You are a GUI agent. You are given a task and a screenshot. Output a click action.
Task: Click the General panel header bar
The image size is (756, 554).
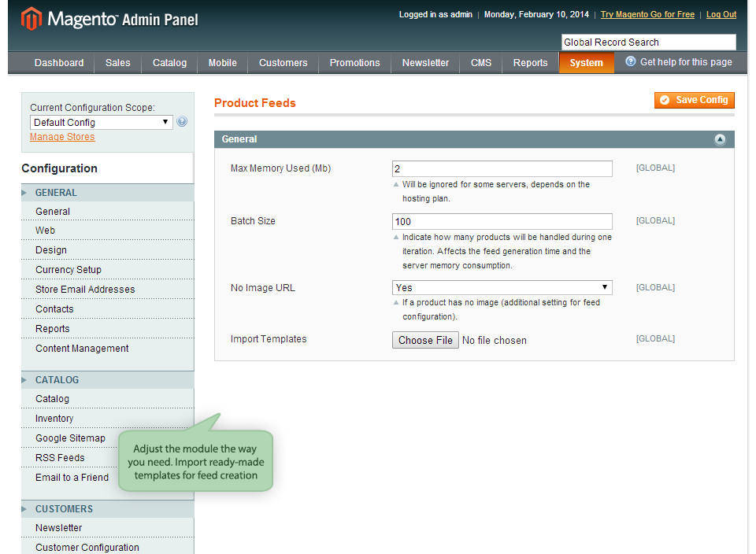pyautogui.click(x=474, y=139)
